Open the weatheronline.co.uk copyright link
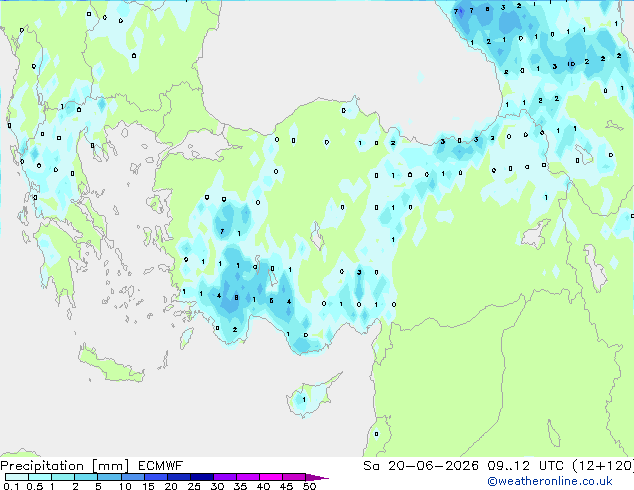 pos(550,481)
